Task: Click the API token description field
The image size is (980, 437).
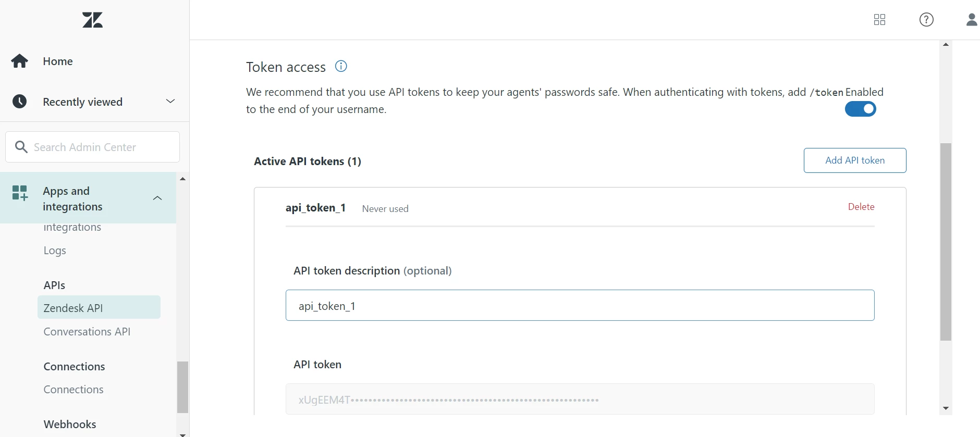Action: coord(580,306)
